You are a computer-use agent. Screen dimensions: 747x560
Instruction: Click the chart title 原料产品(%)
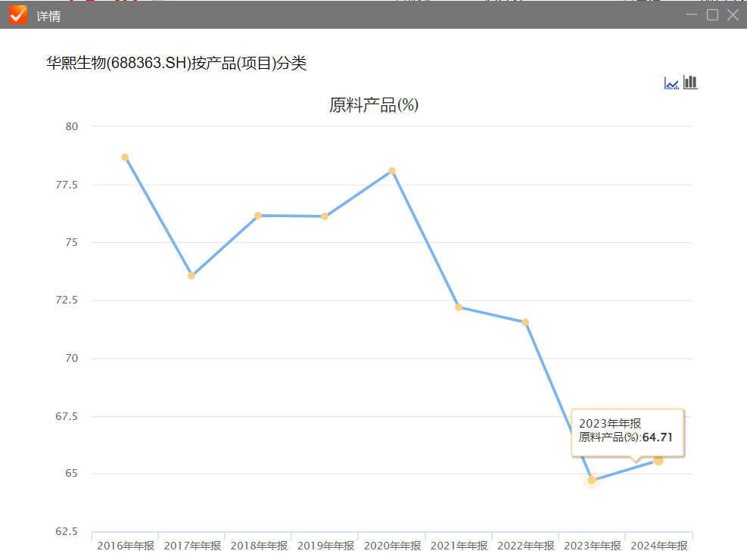(x=374, y=105)
